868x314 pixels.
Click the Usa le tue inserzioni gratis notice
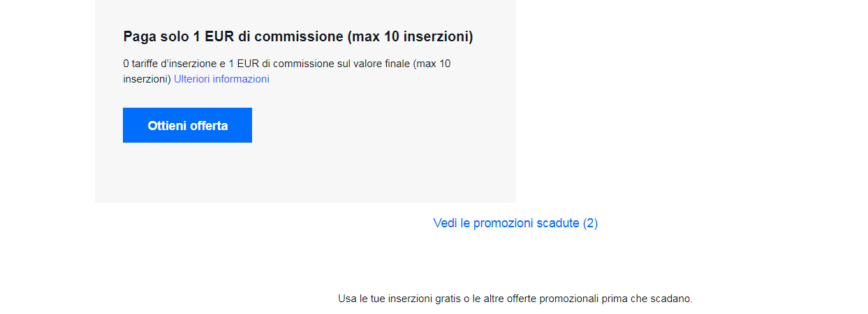click(x=515, y=299)
